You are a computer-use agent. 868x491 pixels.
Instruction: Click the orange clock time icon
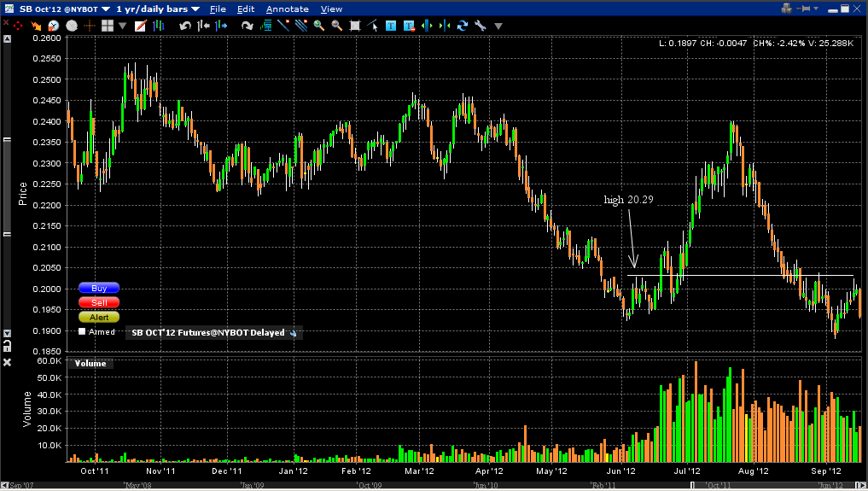53,26
